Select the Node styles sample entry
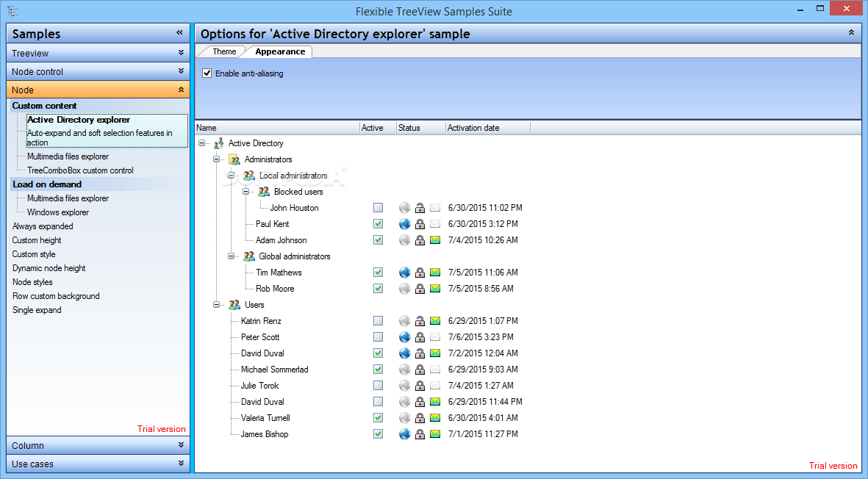This screenshot has width=868, height=479. click(32, 282)
